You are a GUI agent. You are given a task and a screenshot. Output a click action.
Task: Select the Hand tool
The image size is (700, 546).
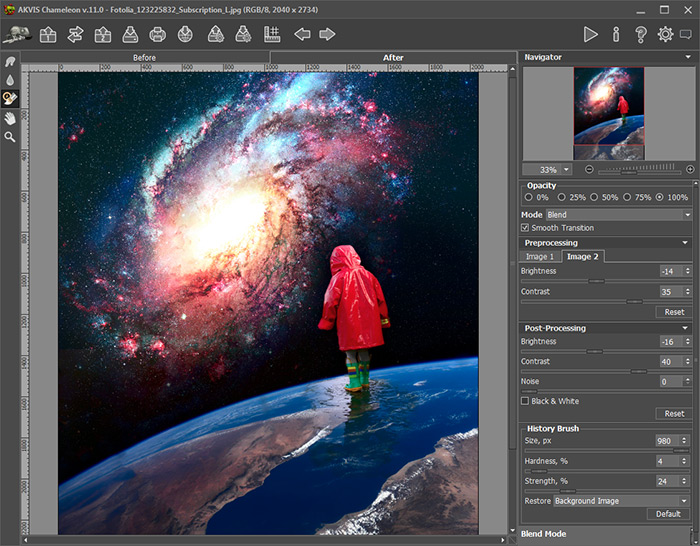point(10,118)
